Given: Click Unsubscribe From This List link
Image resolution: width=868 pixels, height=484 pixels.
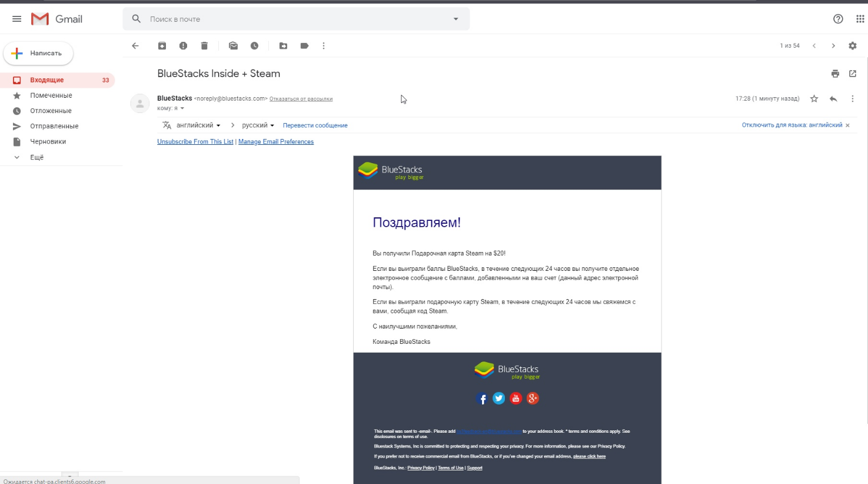Looking at the screenshot, I should 195,142.
